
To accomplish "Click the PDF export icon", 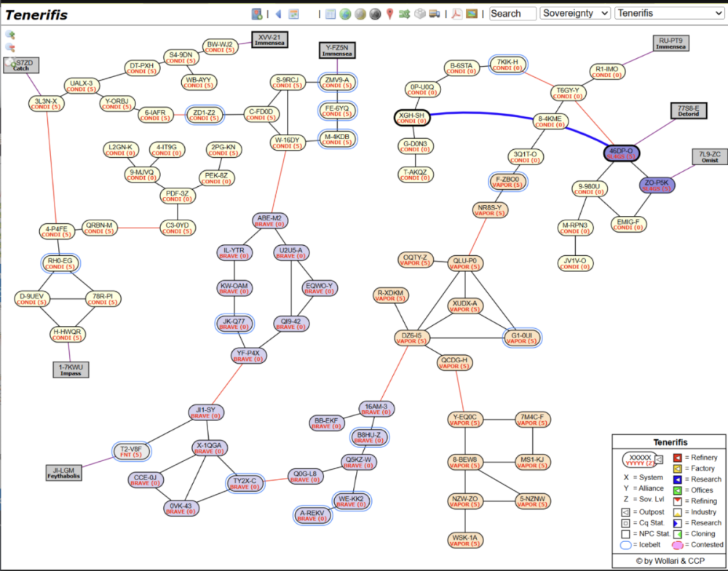I will (456, 14).
